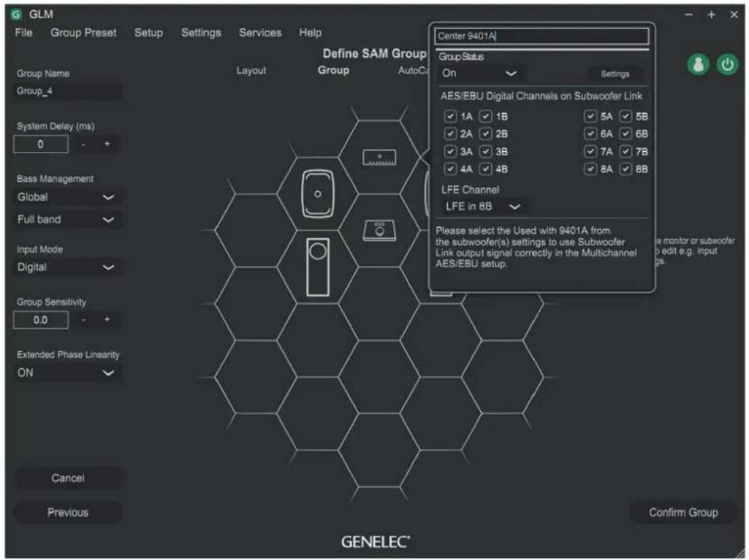Viewport: 749px width, 560px height.
Task: Click the Group Name input field
Action: [68, 91]
